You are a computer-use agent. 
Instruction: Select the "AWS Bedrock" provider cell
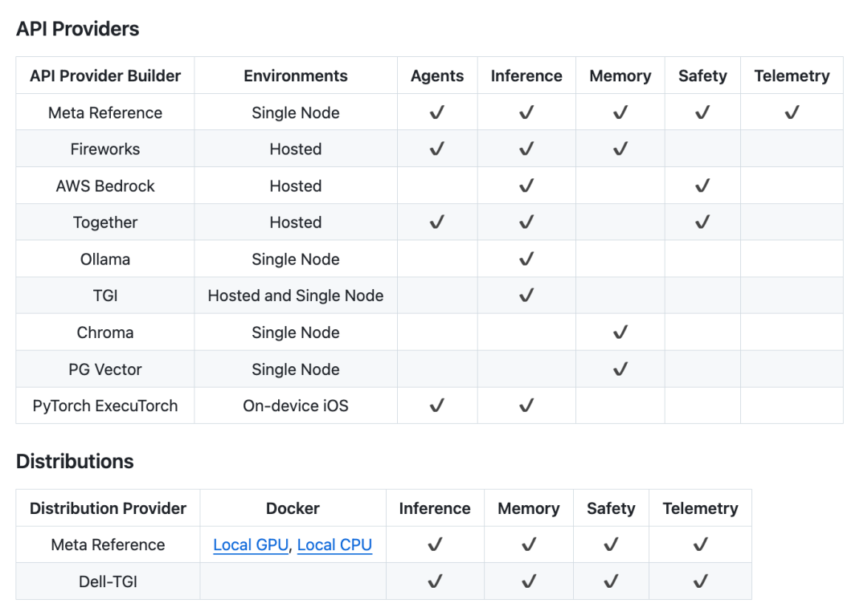pos(105,186)
